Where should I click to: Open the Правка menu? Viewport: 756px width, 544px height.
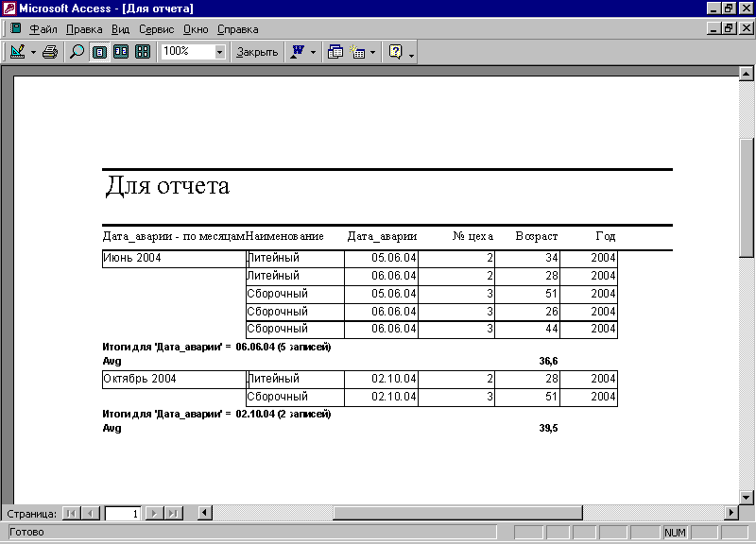click(x=84, y=29)
